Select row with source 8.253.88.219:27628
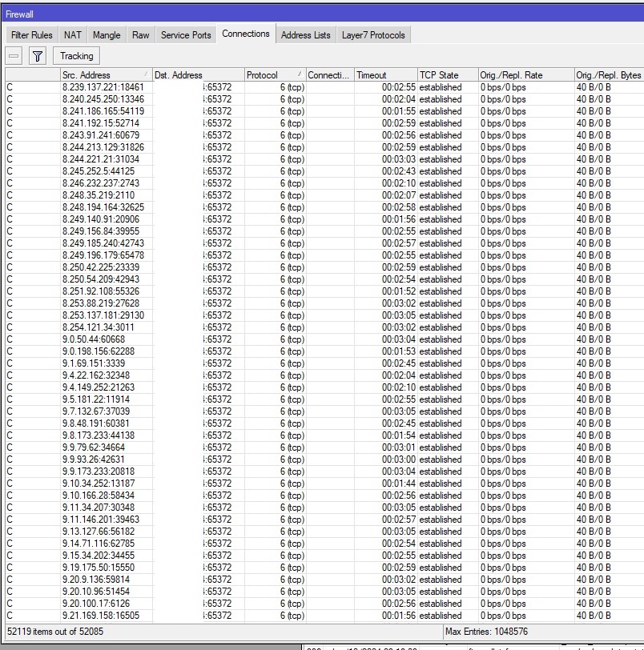 pyautogui.click(x=324, y=303)
